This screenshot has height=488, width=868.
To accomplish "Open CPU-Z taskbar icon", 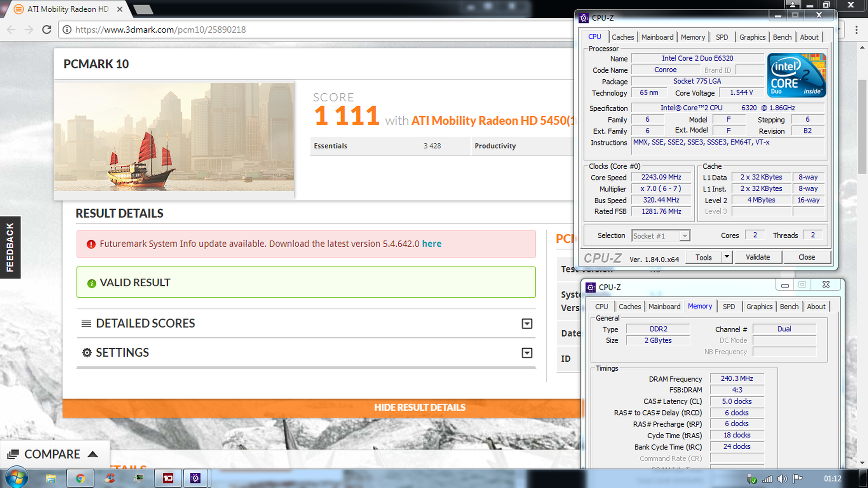I will click(195, 478).
